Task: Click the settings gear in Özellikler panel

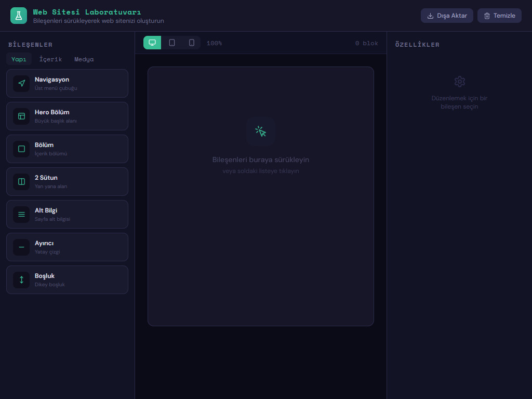Action: (x=459, y=82)
